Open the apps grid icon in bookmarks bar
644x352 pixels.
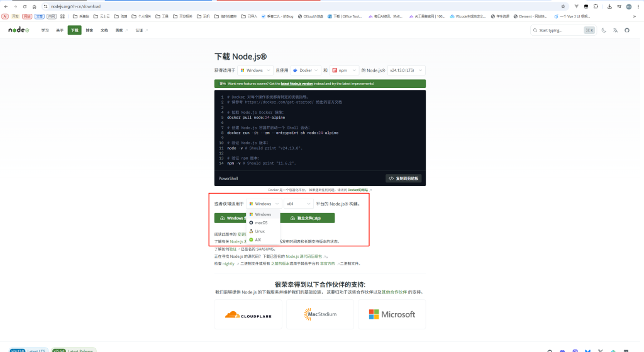coord(62,16)
